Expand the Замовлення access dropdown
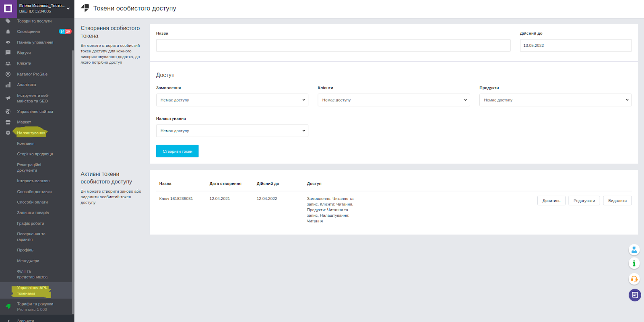The height and width of the screenshot is (322, 644). tap(232, 100)
